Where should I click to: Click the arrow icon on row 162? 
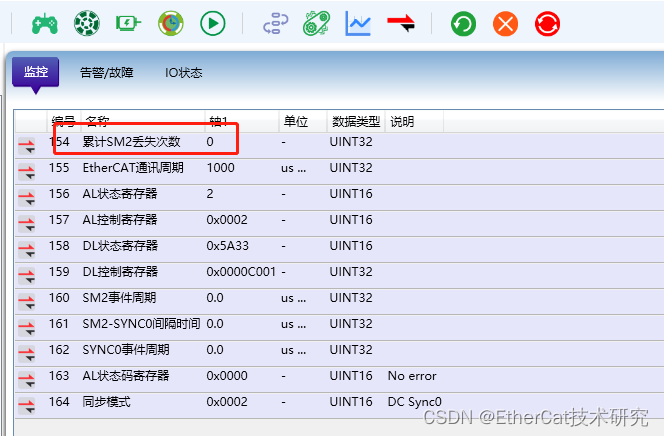pos(27,354)
